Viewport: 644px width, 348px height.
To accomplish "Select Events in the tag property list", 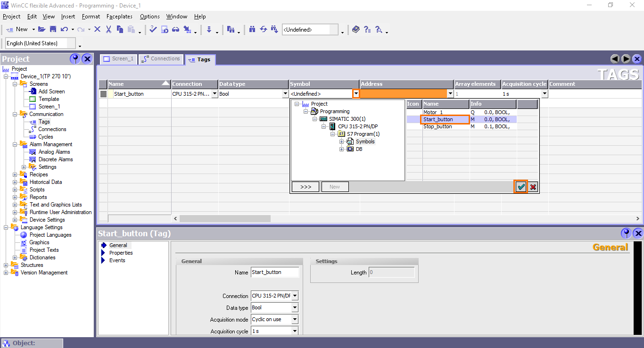I will 117,260.
